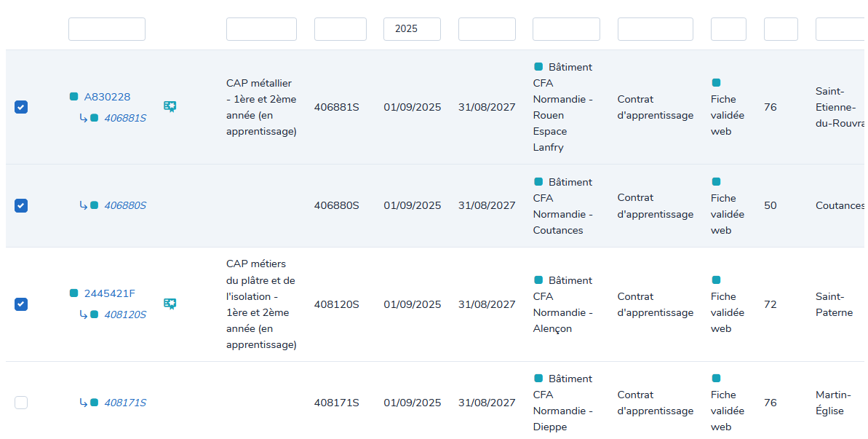This screenshot has height=439, width=868.
Task: Follow the 408120S italic link
Action: click(x=125, y=315)
